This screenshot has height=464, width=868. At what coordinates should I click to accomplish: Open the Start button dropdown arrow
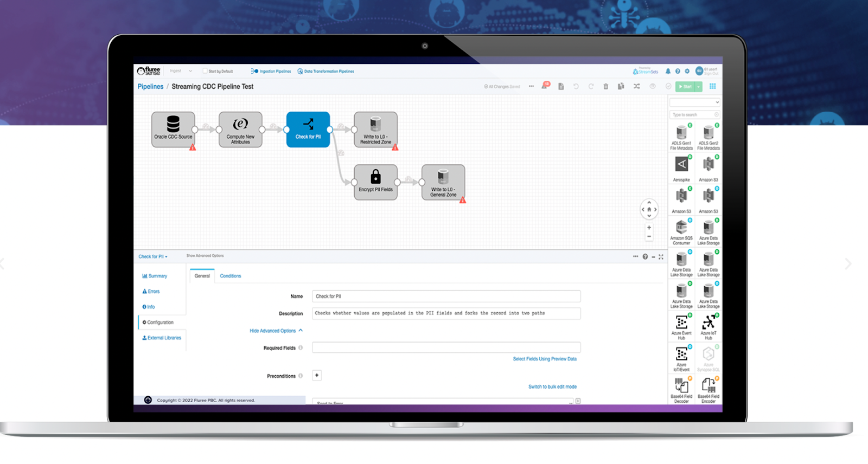699,87
